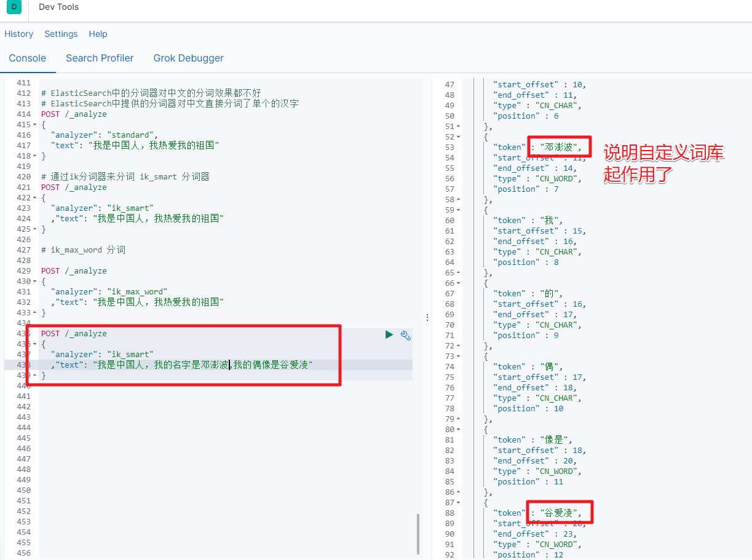This screenshot has height=560, width=752.
Task: Click the "analyzer": "ik_max_word" line
Action: pos(109,292)
